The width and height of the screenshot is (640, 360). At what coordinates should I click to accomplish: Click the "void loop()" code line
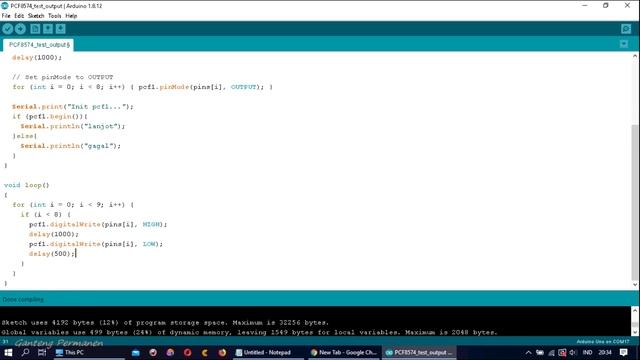[x=27, y=185]
